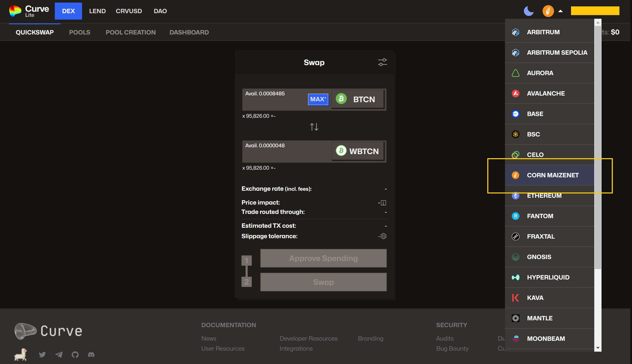Click the Curve Lite logo

tap(29, 11)
